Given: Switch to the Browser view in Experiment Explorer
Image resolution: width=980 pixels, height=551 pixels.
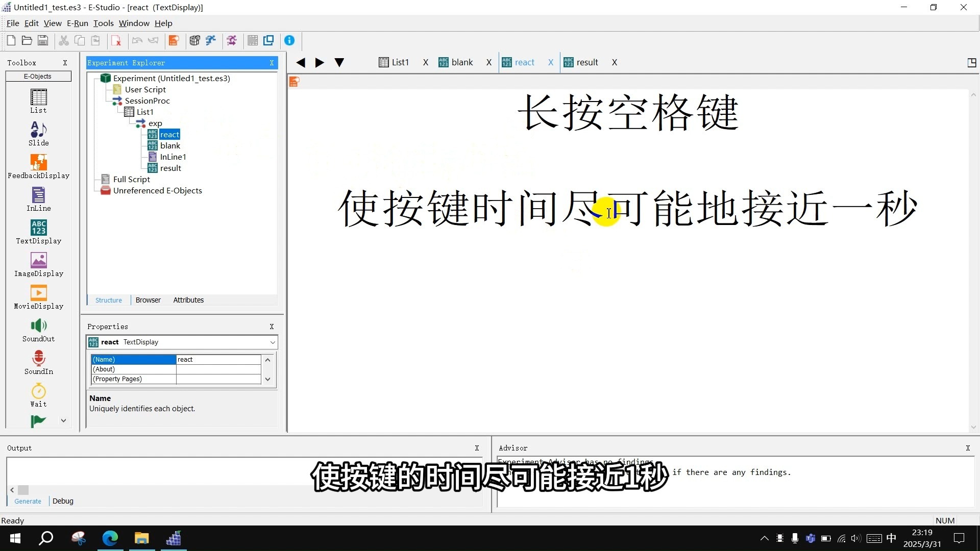Looking at the screenshot, I should [148, 300].
